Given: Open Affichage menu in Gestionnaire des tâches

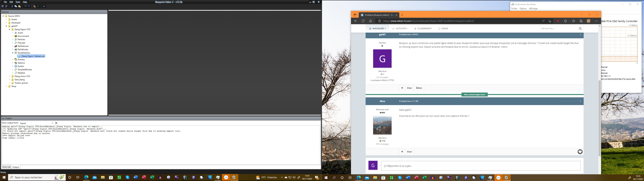Looking at the screenshot, I should click(x=533, y=9).
